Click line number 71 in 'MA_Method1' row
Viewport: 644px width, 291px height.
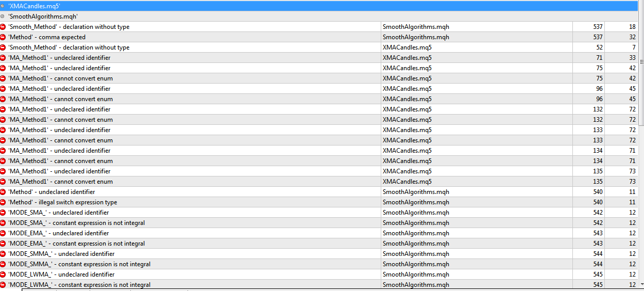pyautogui.click(x=599, y=57)
